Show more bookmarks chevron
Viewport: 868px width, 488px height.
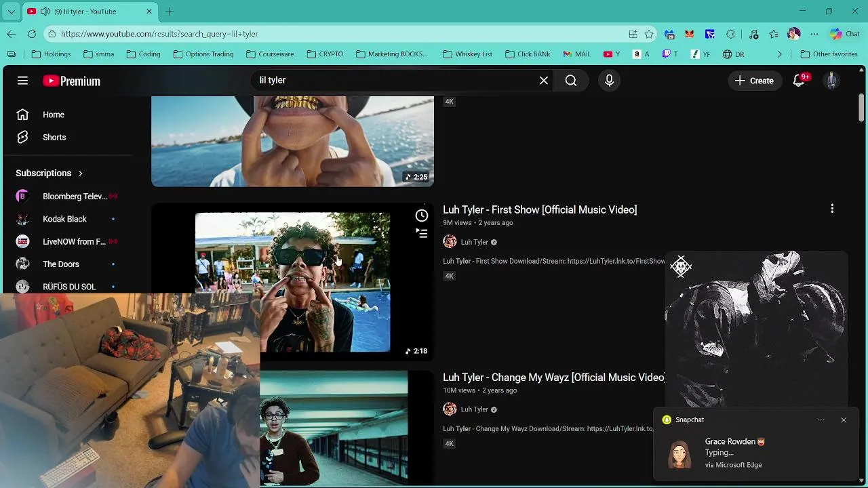coord(779,54)
